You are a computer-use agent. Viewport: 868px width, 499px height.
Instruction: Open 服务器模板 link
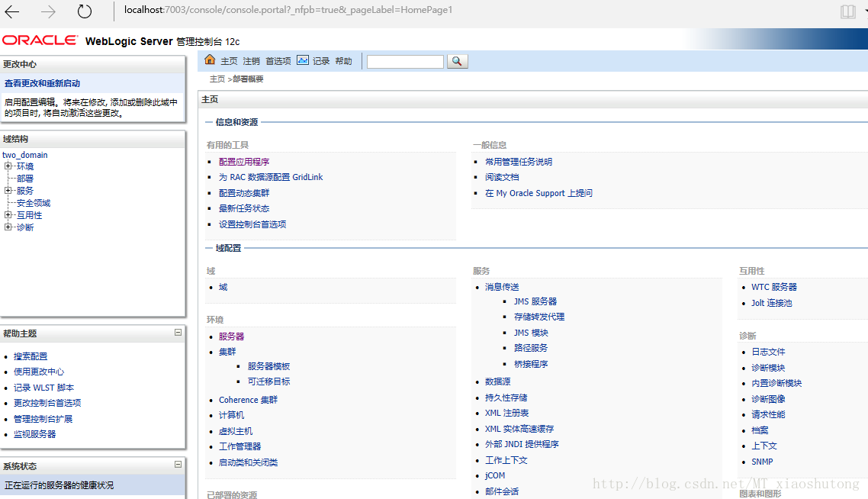point(269,366)
